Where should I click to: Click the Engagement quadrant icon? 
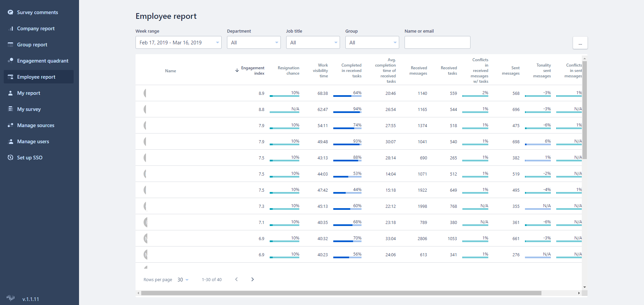tap(10, 61)
